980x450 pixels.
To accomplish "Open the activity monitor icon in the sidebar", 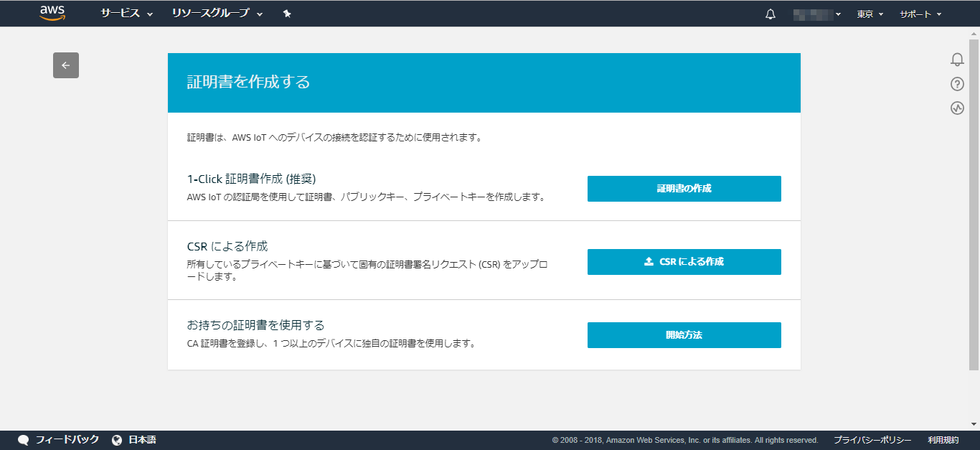I will 957,108.
